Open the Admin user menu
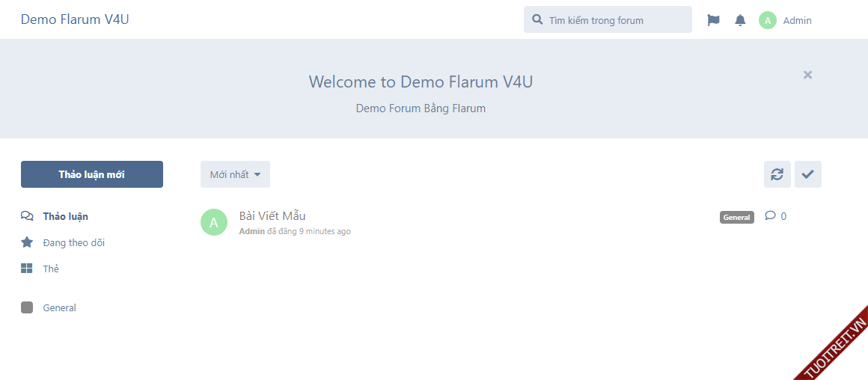 (x=796, y=20)
